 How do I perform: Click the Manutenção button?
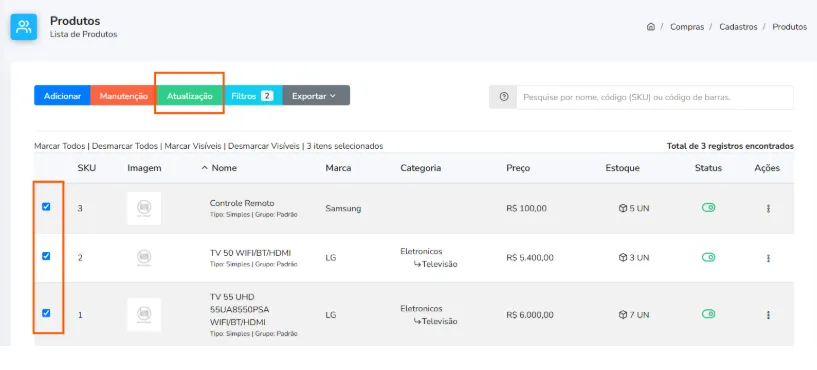[123, 96]
